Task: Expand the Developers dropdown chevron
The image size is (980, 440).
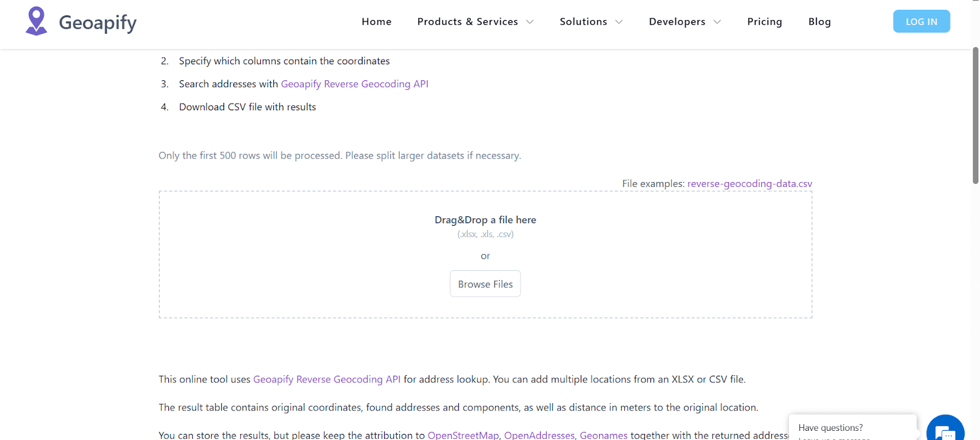Action: [717, 22]
